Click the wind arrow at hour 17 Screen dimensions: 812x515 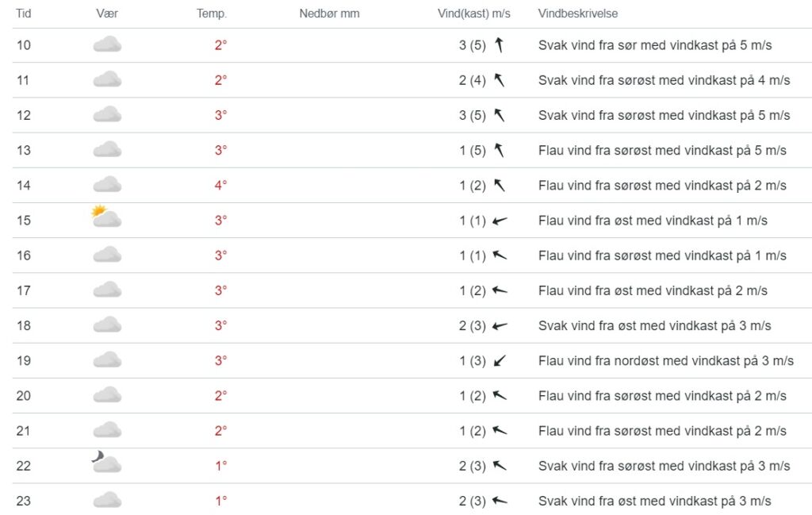[x=500, y=290]
